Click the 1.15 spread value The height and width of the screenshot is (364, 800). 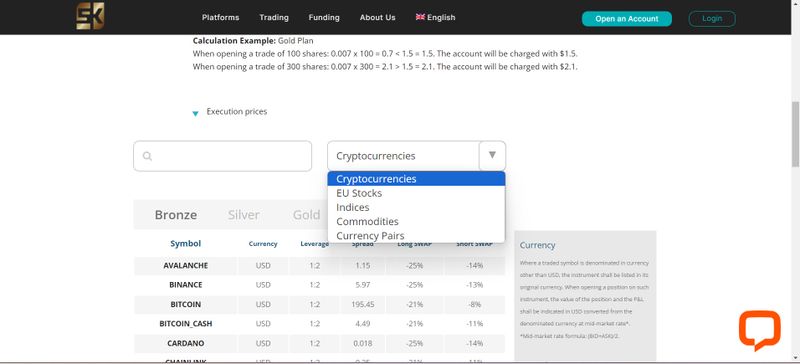362,265
